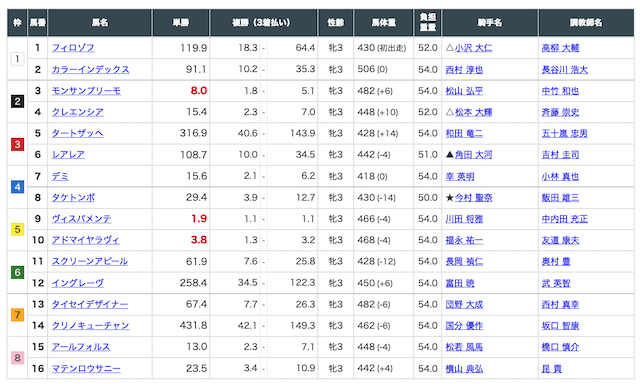Open horse link デミ

[60, 176]
